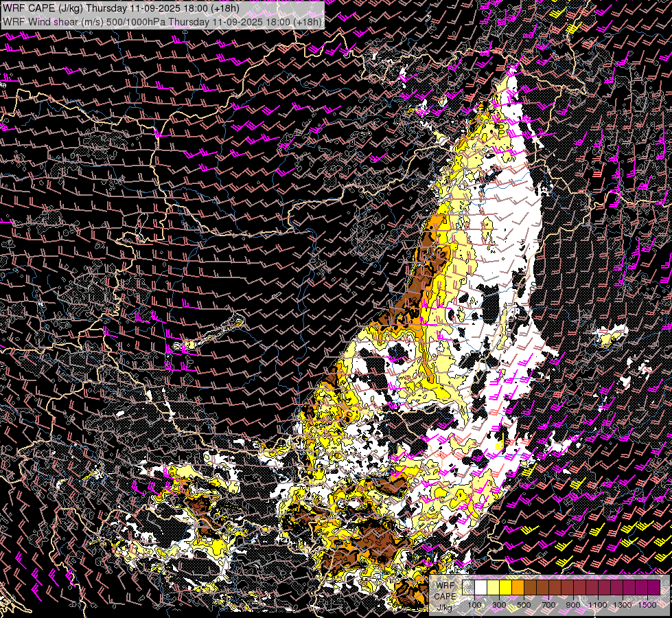Click the 700 value under the legend

[x=548, y=605]
